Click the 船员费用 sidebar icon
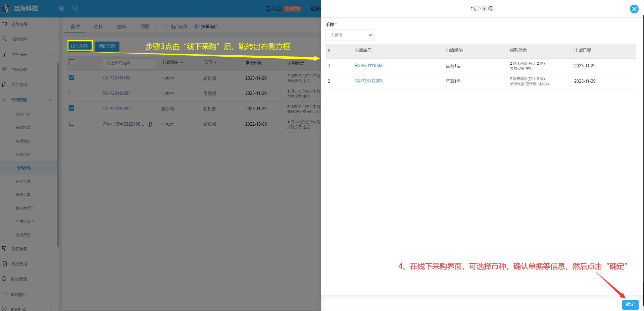 coord(4,24)
